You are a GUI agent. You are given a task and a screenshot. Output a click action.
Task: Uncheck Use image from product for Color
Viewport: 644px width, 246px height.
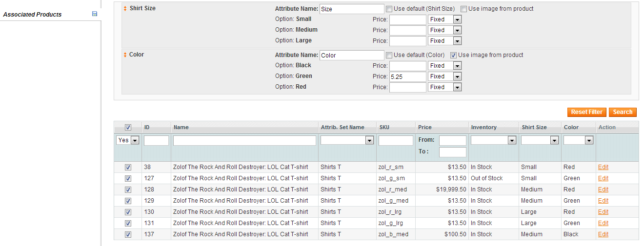click(x=453, y=55)
